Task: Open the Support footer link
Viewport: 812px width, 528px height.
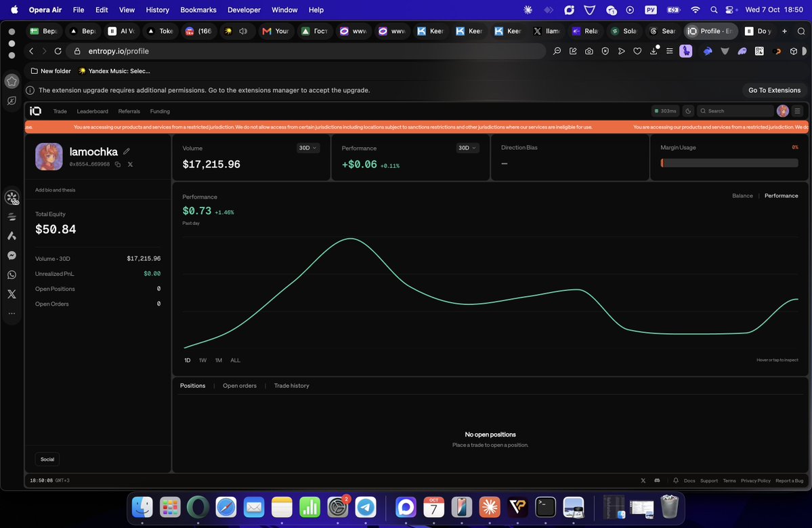Action: click(x=709, y=481)
